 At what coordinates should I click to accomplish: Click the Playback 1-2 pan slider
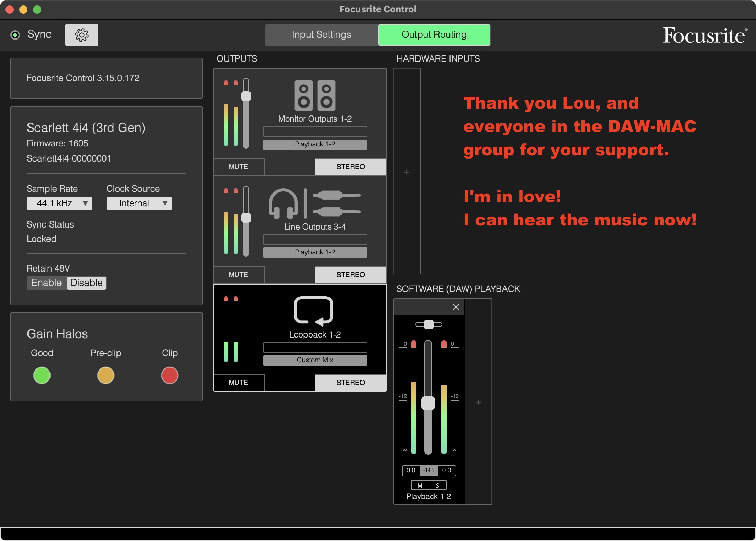pos(429,324)
